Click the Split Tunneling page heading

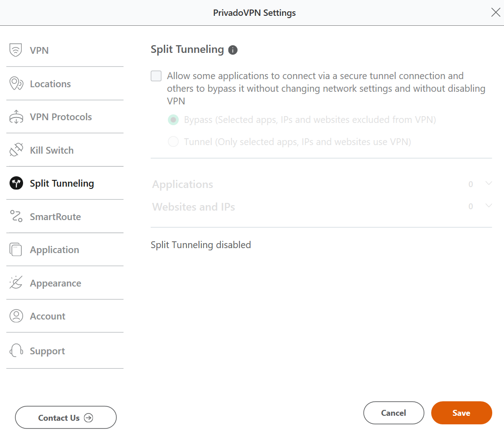coord(187,49)
